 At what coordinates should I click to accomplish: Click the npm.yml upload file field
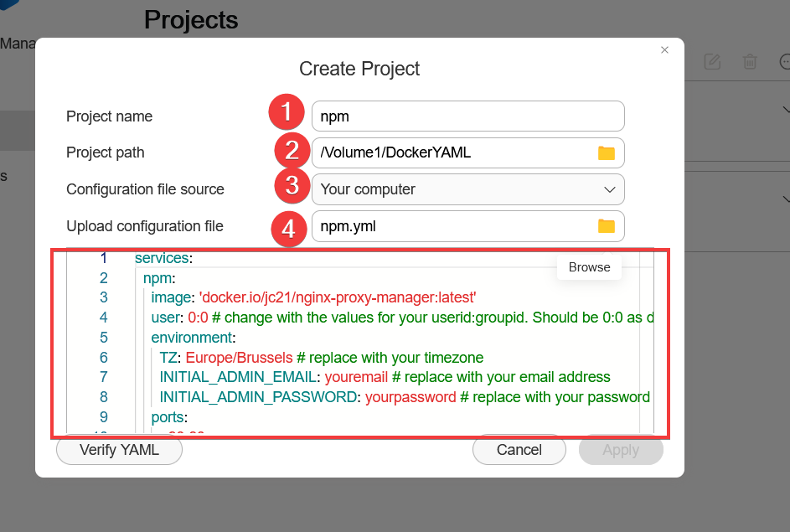452,226
